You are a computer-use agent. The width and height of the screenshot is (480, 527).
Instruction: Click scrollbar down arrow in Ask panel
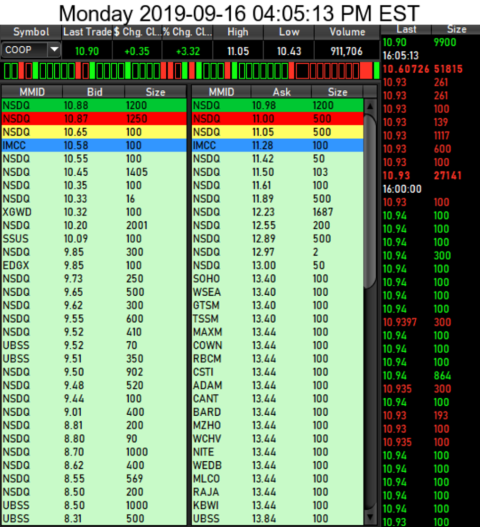point(370,517)
